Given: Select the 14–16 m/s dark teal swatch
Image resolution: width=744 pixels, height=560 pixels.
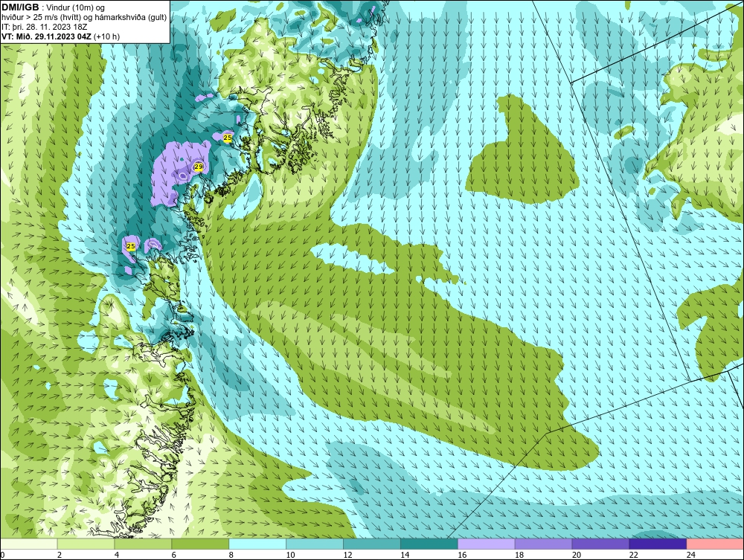Looking at the screenshot, I should point(429,544).
